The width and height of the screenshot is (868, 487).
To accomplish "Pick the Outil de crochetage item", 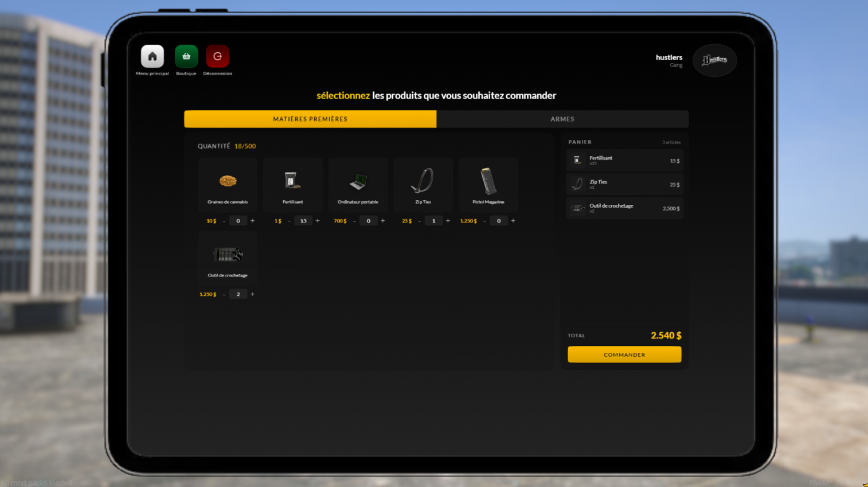I will pyautogui.click(x=228, y=255).
